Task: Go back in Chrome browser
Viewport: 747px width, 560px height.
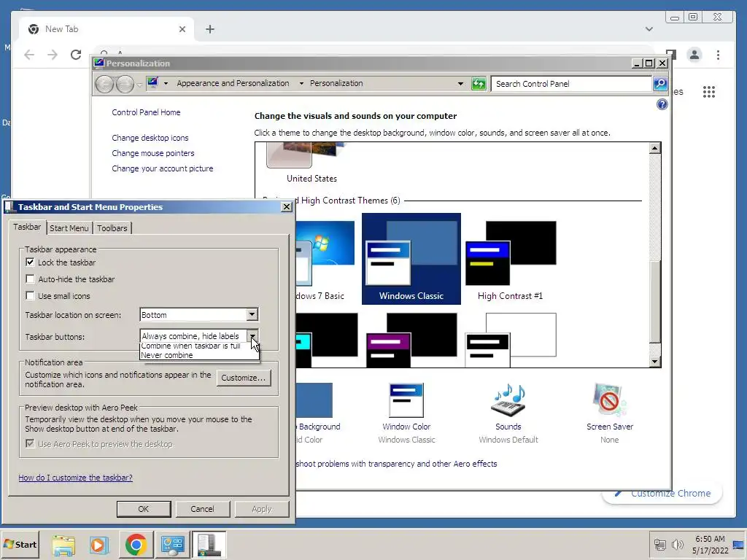Action: [29, 55]
